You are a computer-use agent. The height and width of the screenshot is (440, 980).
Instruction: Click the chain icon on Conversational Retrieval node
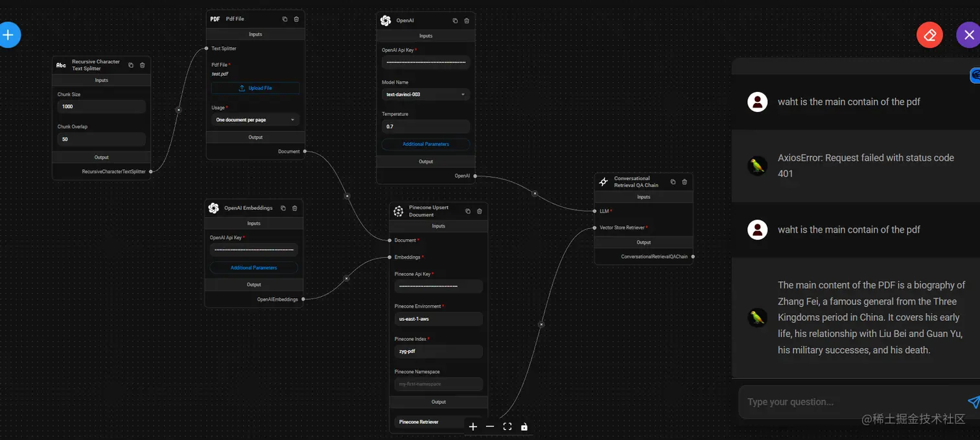coord(603,182)
